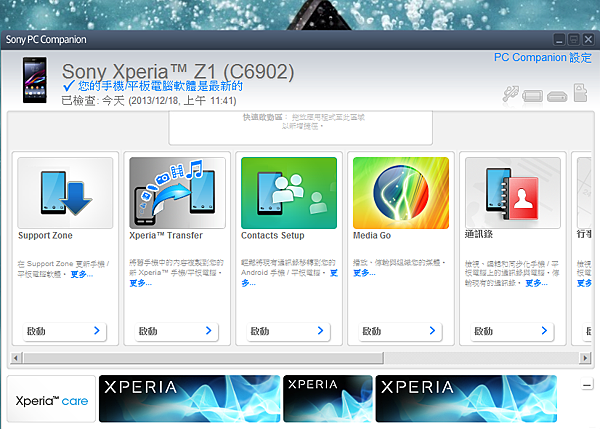The image size is (600, 429).
Task: Open the 通訊錄 contacts app icon
Action: pos(513,193)
